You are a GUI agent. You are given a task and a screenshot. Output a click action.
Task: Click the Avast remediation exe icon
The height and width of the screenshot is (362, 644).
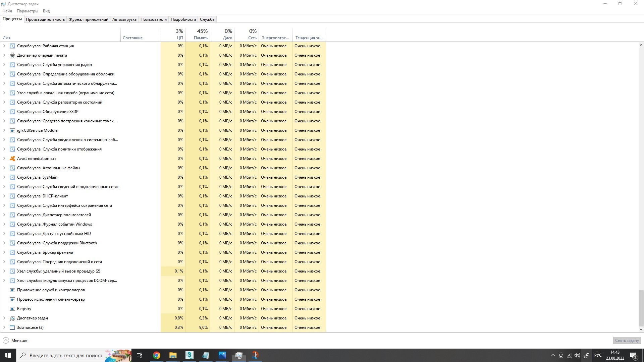pos(12,159)
